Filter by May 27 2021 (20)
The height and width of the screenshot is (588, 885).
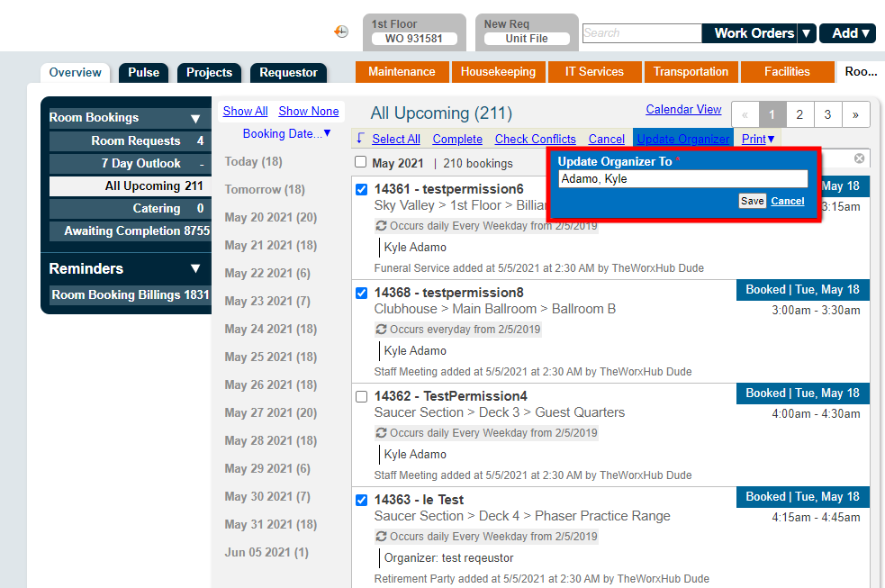(x=271, y=413)
